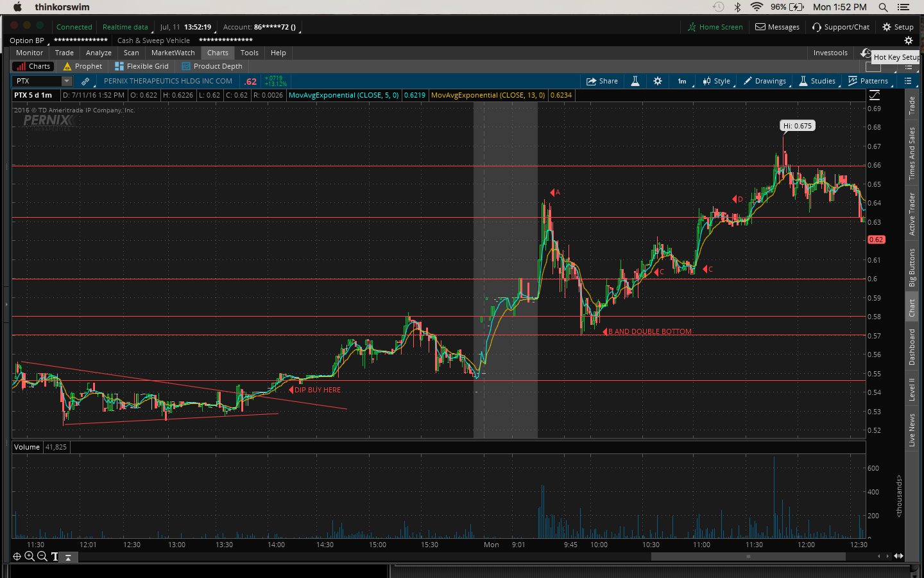924x578 pixels.
Task: Open the Apple menu
Action: point(17,7)
